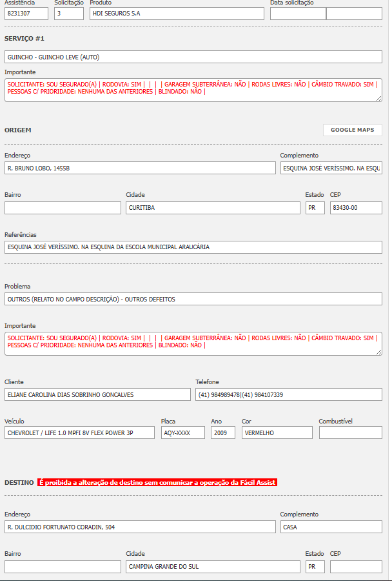392x581 pixels.
Task: Click the Telefone field with (41) numbers
Action: coord(289,394)
